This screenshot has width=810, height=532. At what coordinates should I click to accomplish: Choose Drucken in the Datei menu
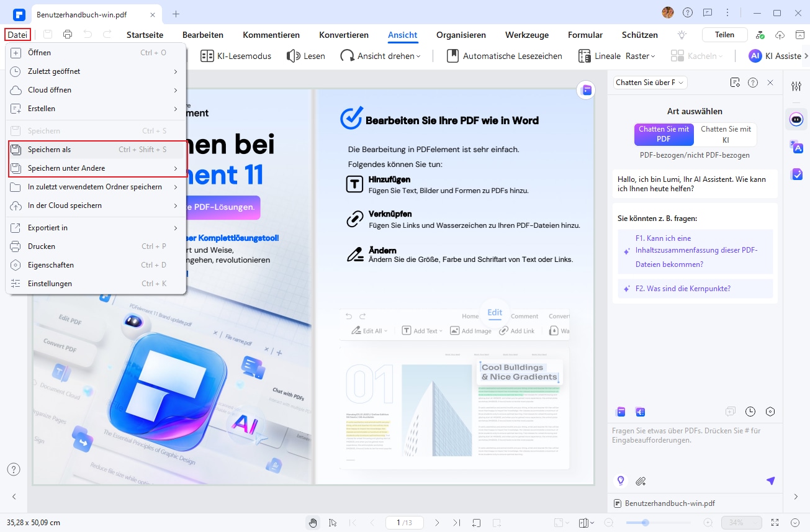coord(96,246)
